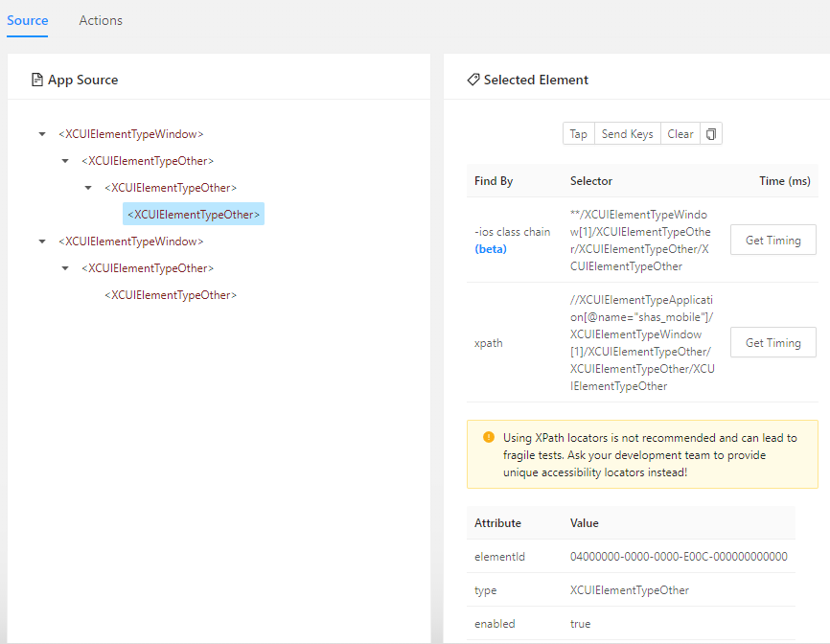Collapse the second XCUIElementTypeWindow node
Image resolution: width=830 pixels, height=644 pixels.
pos(42,241)
